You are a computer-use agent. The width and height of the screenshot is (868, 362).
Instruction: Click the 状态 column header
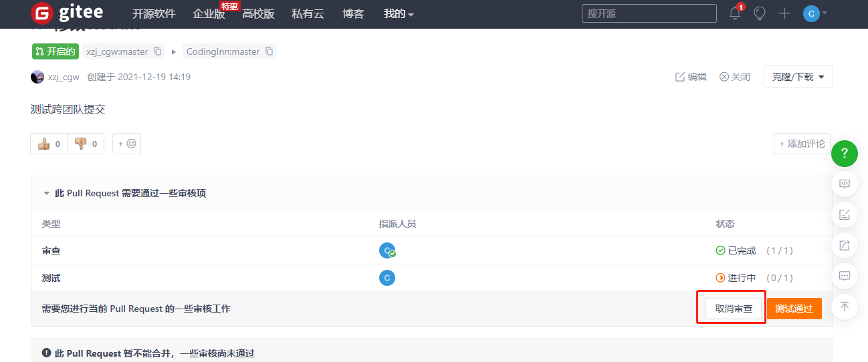(725, 224)
